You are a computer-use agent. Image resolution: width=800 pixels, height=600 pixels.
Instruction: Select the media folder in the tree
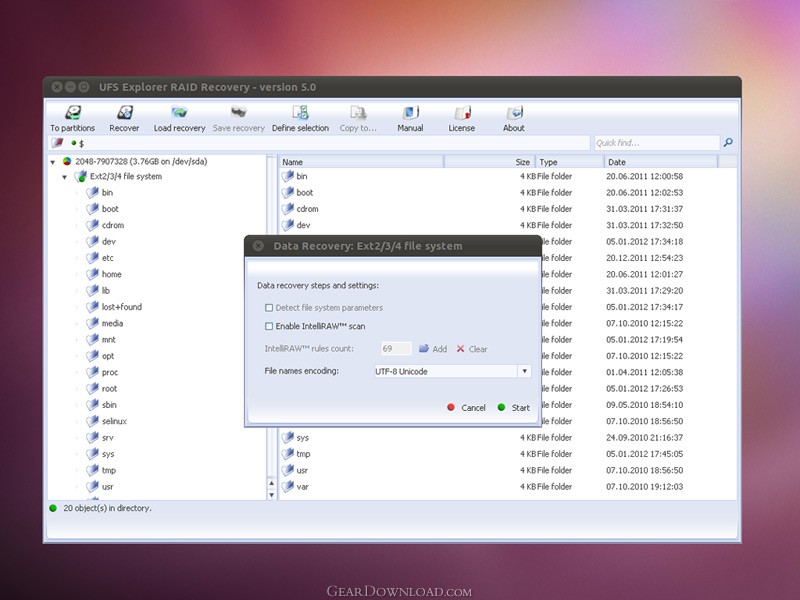coord(112,323)
